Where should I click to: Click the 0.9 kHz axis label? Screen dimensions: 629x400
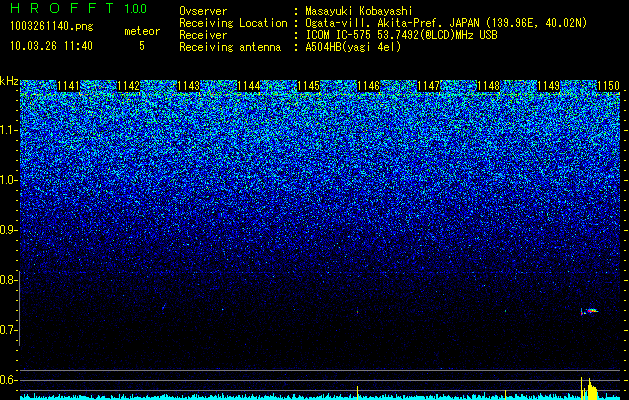coord(8,230)
